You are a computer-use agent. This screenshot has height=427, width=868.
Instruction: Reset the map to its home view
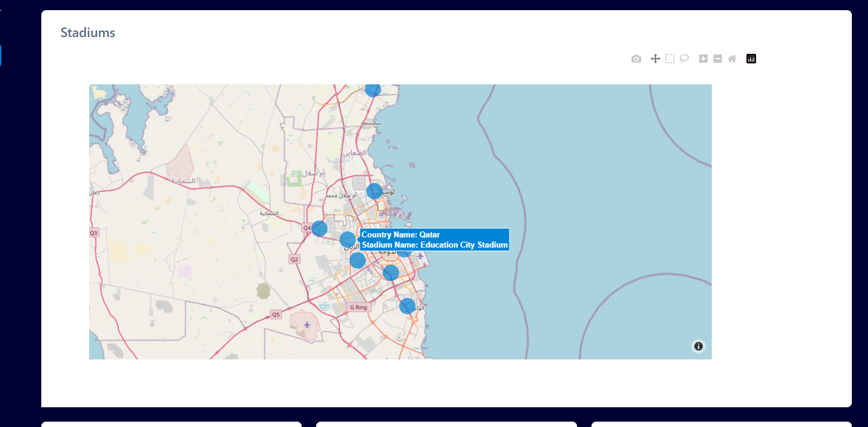pyautogui.click(x=732, y=58)
